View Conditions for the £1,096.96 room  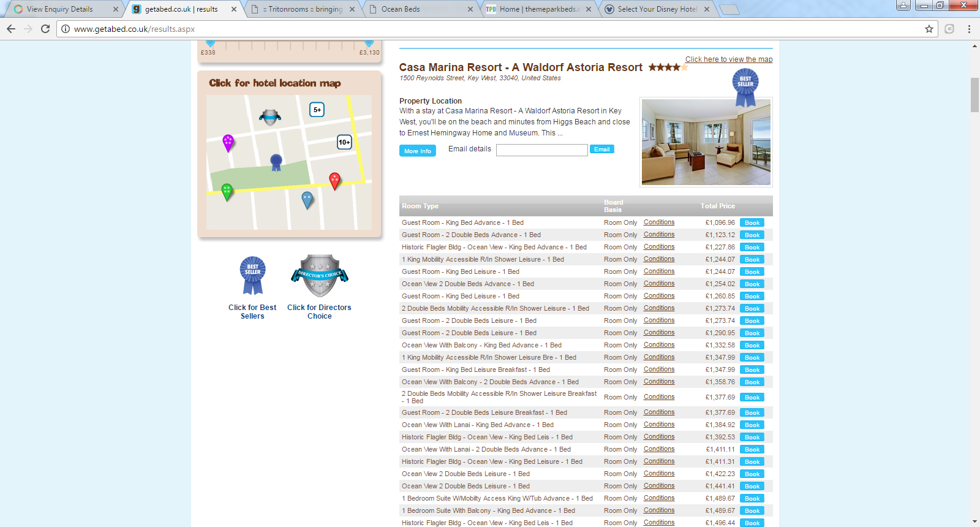(659, 222)
